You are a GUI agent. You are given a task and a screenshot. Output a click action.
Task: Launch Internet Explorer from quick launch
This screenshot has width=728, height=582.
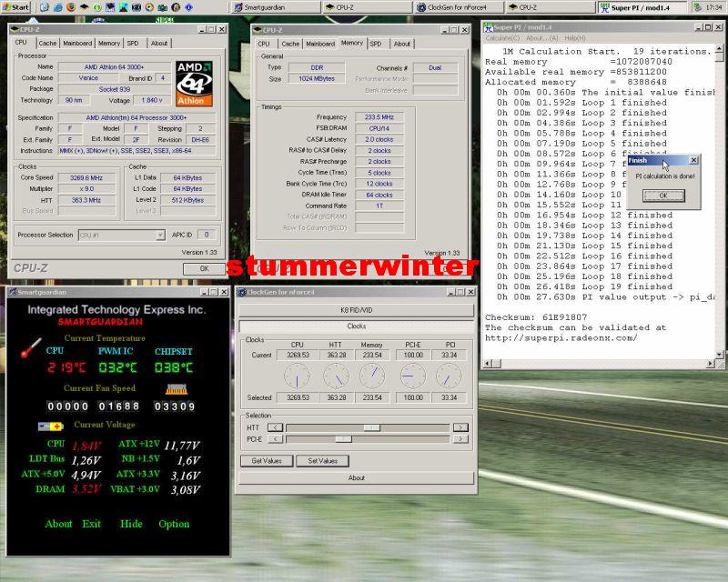tap(58, 7)
